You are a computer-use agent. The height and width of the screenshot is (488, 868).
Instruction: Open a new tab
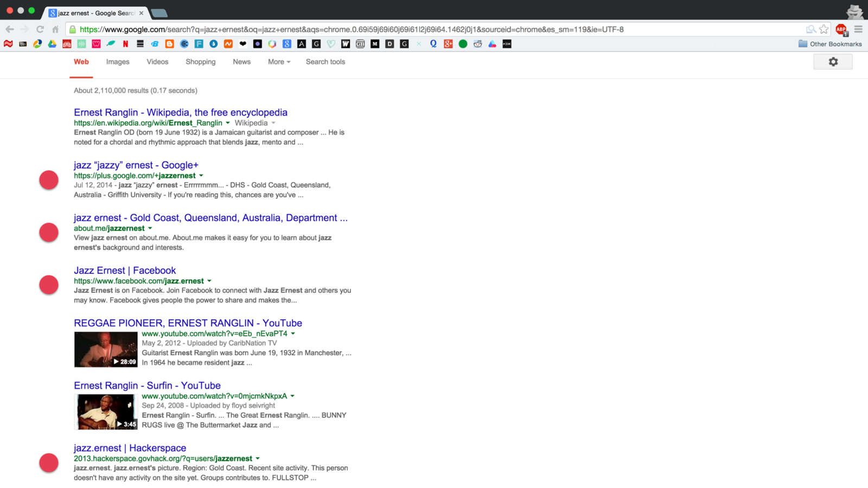(x=159, y=13)
